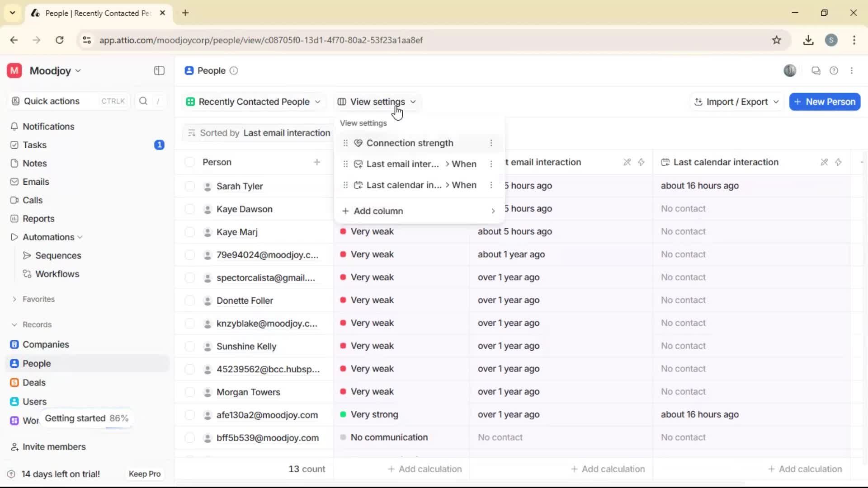Open Workflows under Automations

[57, 273]
